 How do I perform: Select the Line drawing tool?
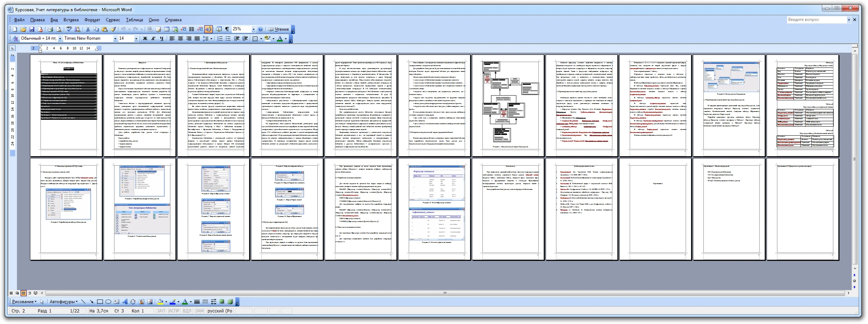coord(83,302)
